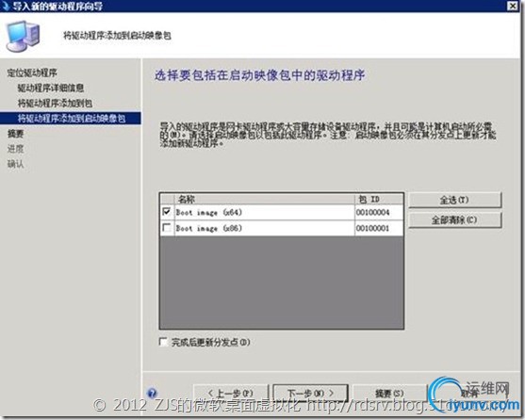Open the 驱动程序详细信息 wizard step
Viewport: 525px width, 420px height.
coord(51,88)
